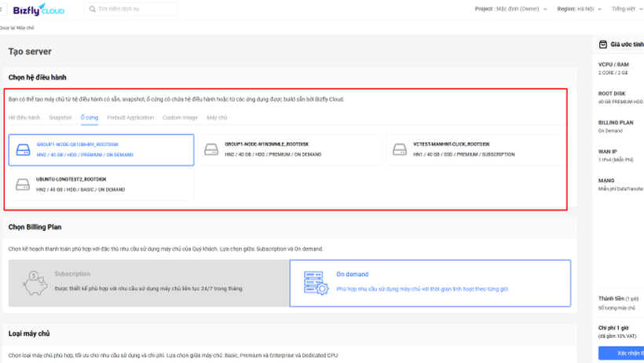Click the WAN IP label in the summary
This screenshot has height=363, width=644.
(x=607, y=152)
